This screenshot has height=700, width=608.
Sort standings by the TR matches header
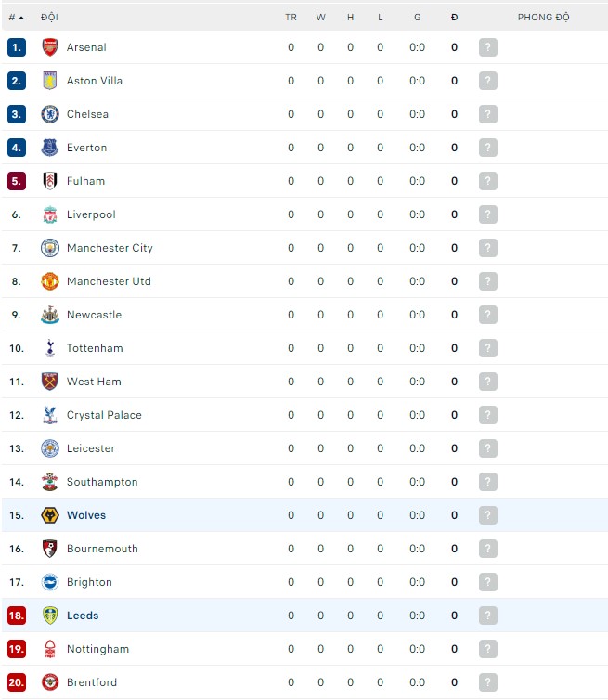click(291, 17)
